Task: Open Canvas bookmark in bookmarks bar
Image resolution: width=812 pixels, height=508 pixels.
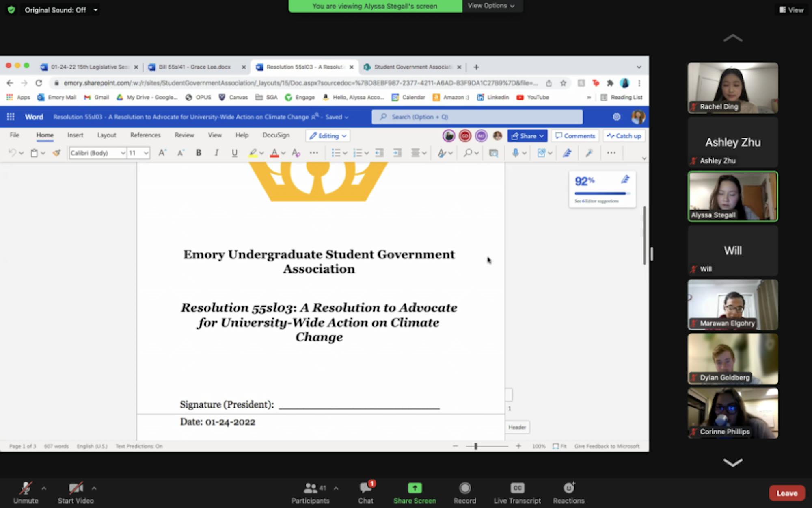Action: [233, 97]
